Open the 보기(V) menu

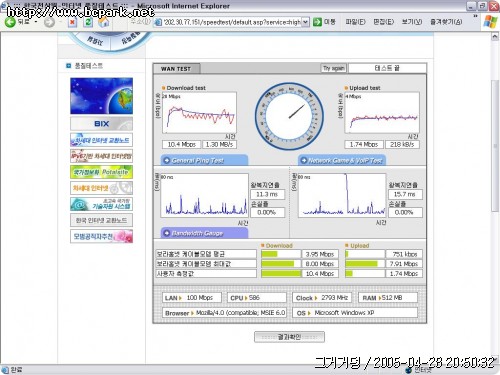pos(412,22)
